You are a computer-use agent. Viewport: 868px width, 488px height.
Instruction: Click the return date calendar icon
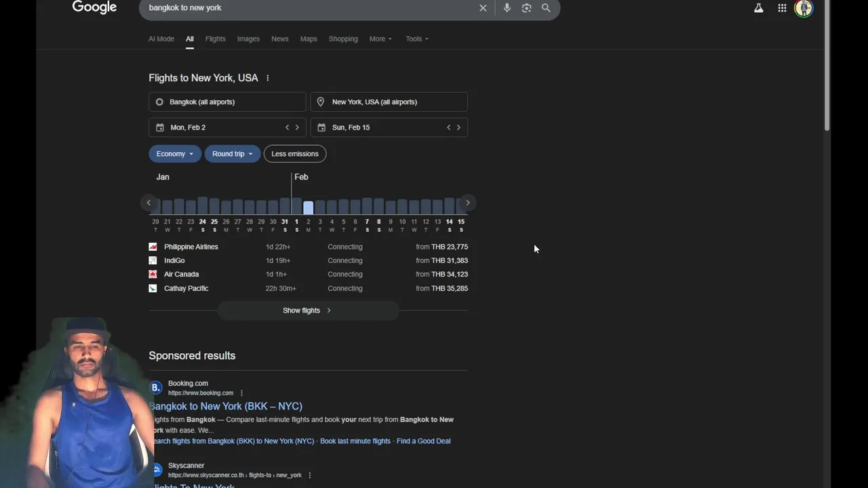(x=321, y=127)
